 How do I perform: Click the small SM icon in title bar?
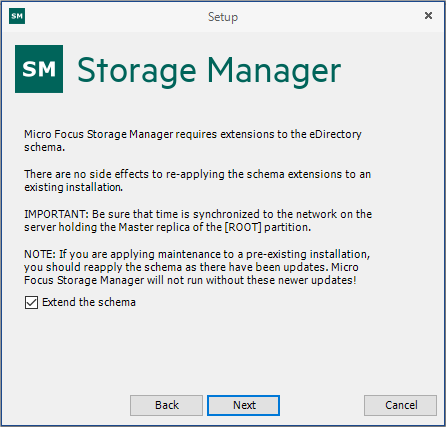[x=17, y=16]
